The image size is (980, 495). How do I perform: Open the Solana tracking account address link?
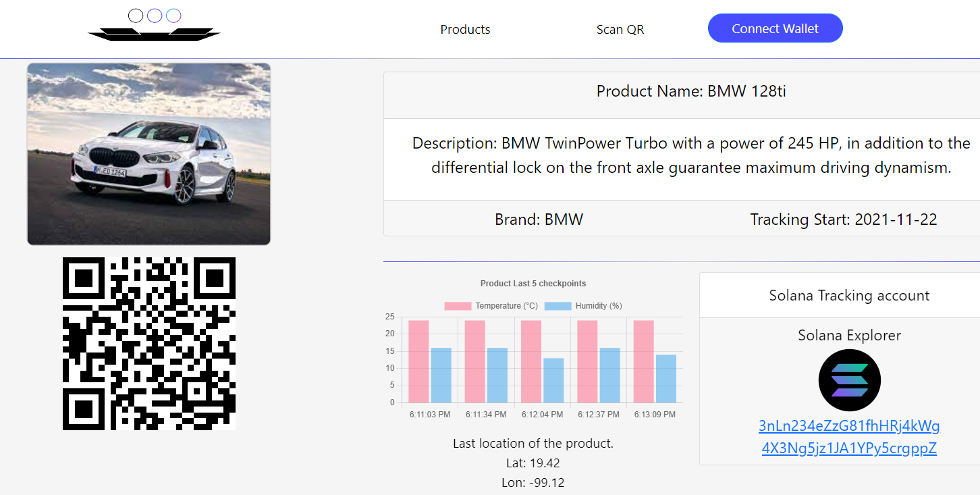[x=849, y=437]
